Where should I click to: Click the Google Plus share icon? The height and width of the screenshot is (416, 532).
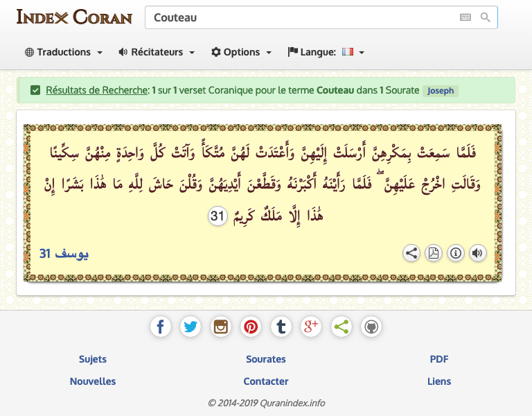pos(311,327)
